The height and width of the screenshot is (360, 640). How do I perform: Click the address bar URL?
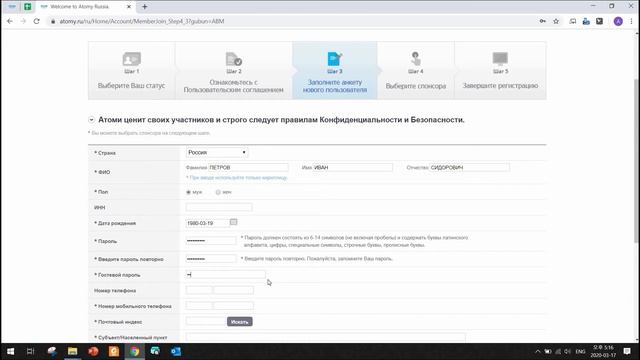(x=142, y=21)
